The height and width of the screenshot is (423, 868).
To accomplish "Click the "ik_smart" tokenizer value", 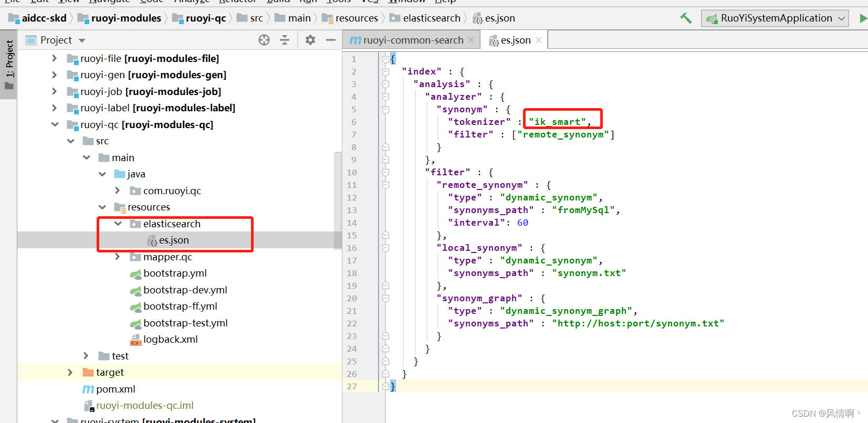I will 557,122.
